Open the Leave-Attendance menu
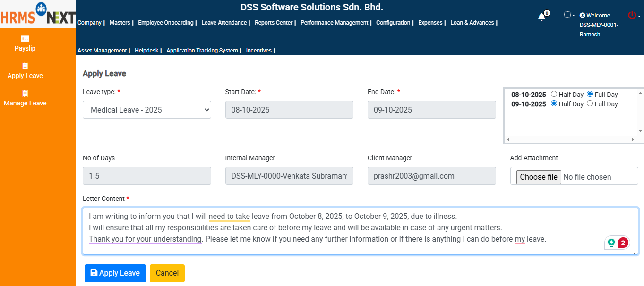Image resolution: width=644 pixels, height=286 pixels. (x=224, y=22)
